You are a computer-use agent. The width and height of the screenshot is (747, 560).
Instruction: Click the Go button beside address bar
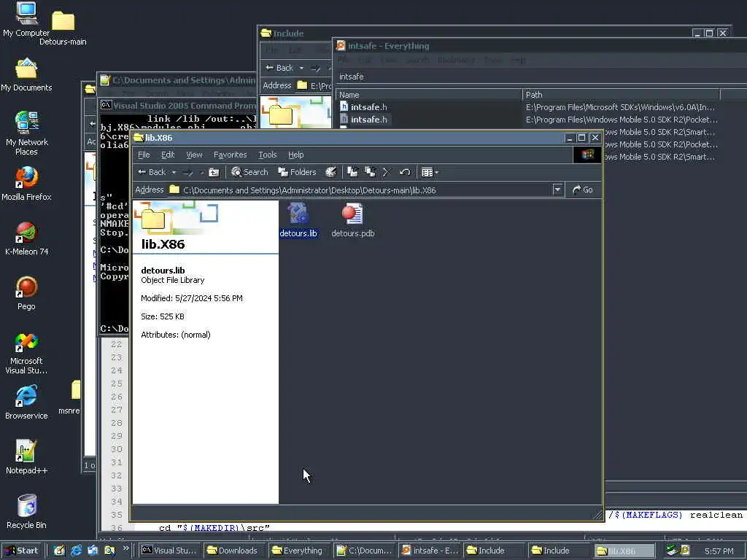(583, 190)
